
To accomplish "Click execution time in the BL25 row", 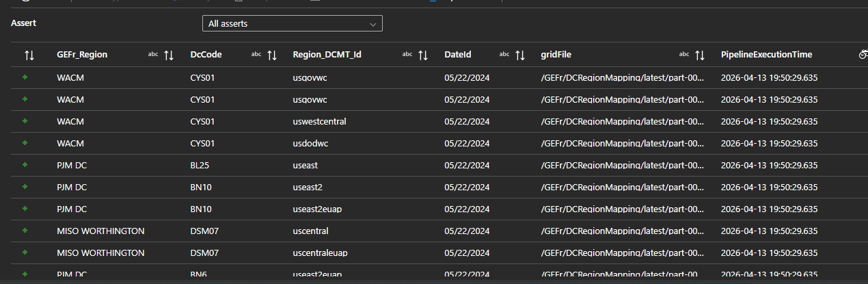I will (770, 166).
